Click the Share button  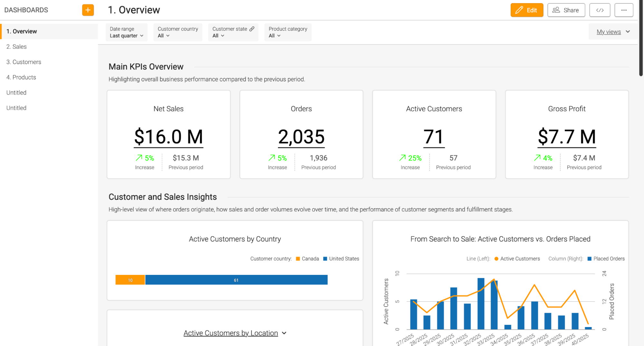(x=566, y=10)
